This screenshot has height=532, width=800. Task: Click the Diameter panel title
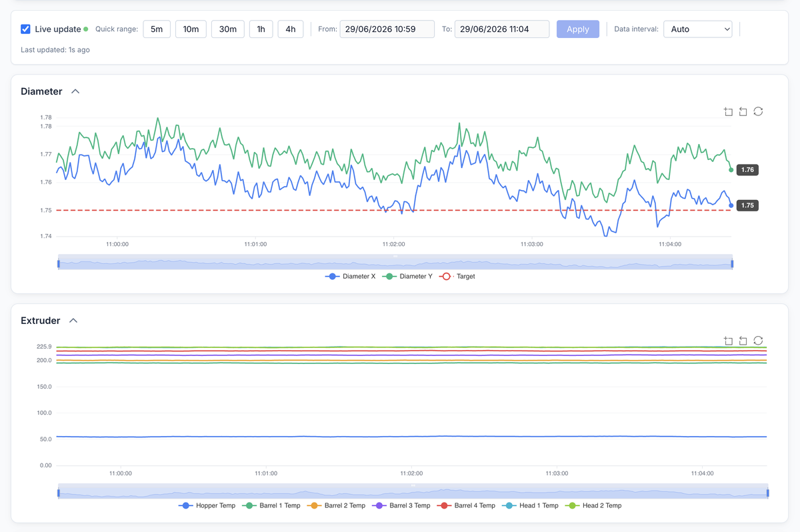(41, 91)
